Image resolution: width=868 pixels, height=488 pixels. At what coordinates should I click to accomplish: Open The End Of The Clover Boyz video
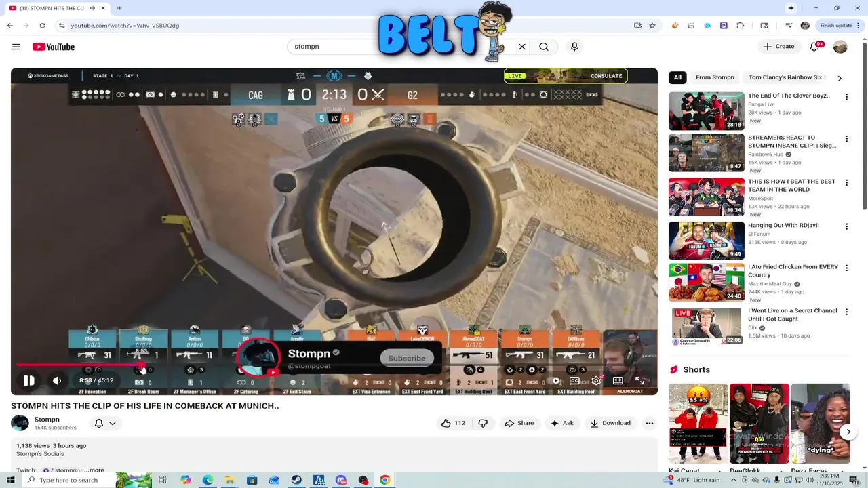707,110
